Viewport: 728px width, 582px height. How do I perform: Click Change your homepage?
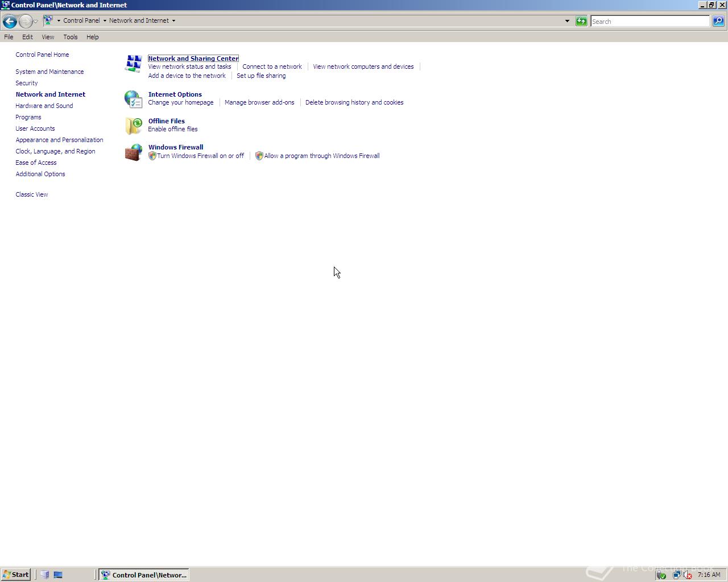tap(181, 102)
